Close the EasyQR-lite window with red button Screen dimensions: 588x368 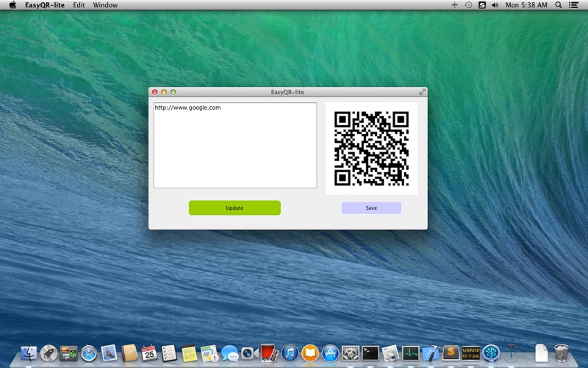[155, 92]
